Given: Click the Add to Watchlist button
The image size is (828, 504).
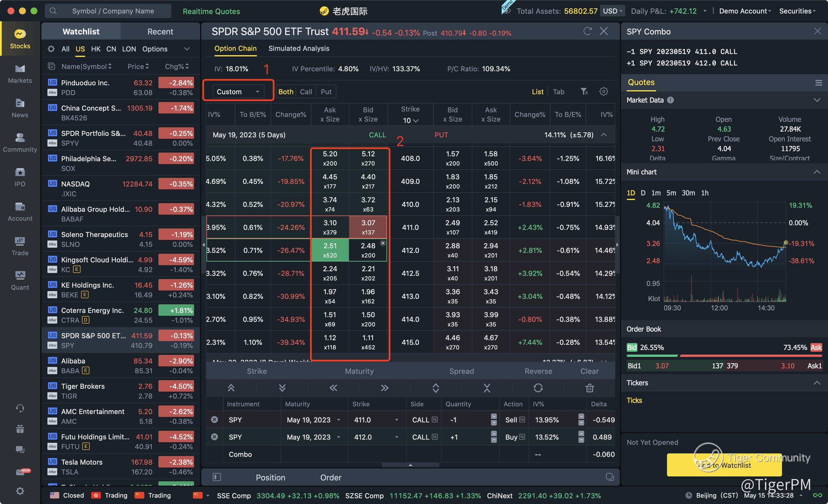Looking at the screenshot, I should [x=724, y=465].
